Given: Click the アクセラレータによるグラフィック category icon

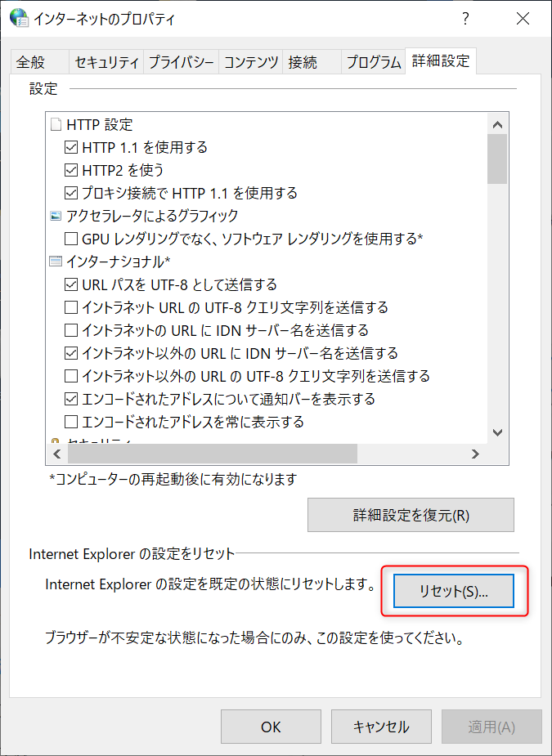Looking at the screenshot, I should point(56,216).
